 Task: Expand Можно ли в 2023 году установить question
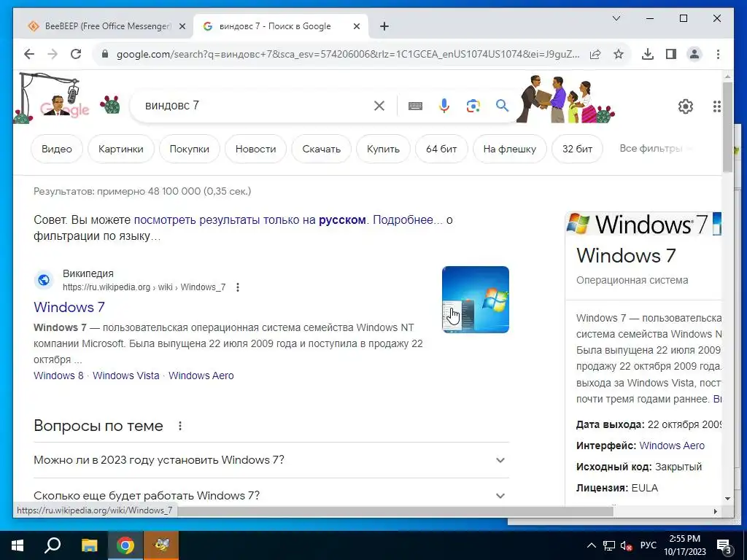click(271, 460)
